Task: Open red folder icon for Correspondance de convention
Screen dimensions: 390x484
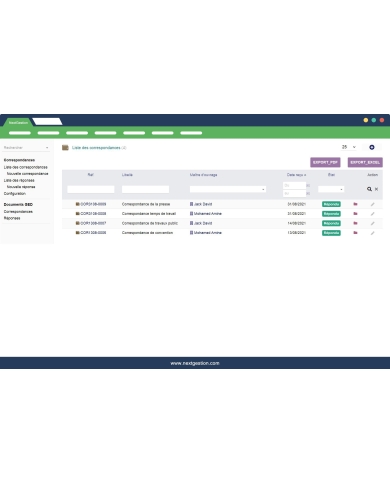Action: pos(355,233)
